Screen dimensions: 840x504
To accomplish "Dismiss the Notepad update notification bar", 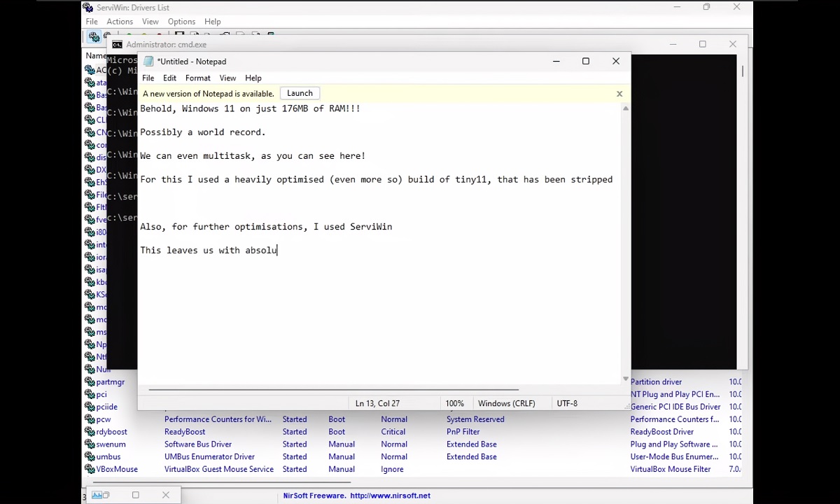I will (x=619, y=94).
